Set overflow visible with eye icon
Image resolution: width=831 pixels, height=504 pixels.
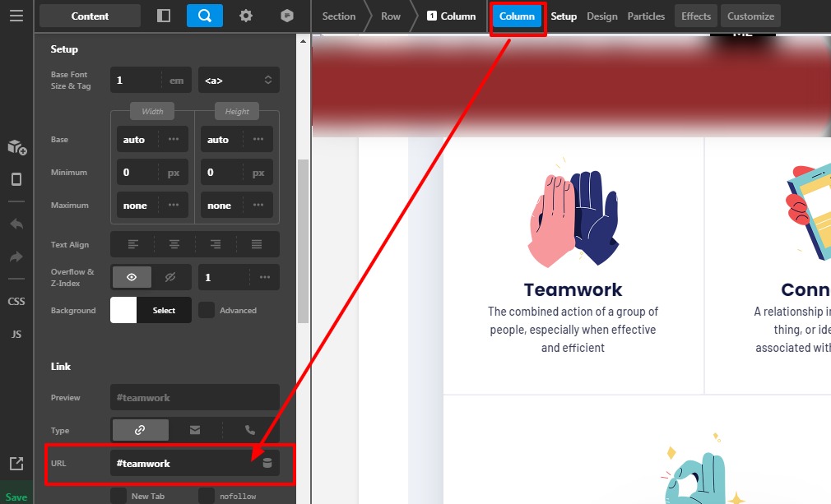132,277
